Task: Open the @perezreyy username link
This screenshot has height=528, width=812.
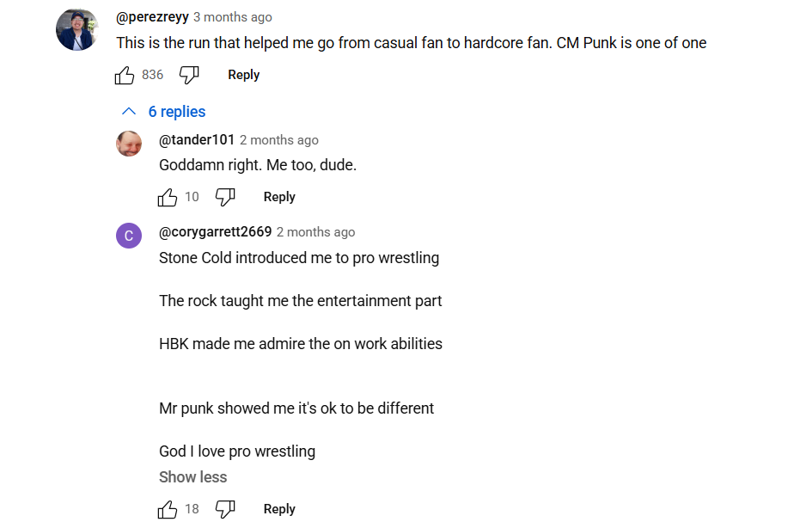Action: 152,17
